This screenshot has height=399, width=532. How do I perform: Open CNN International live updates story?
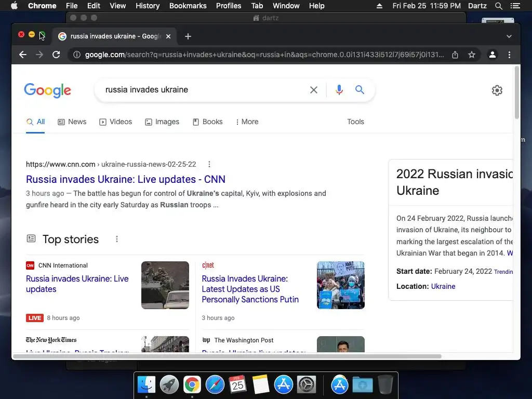click(77, 284)
